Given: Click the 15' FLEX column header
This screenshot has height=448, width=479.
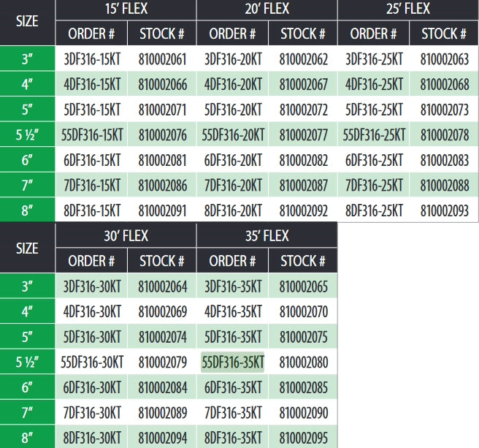Looking at the screenshot, I should [126, 10].
